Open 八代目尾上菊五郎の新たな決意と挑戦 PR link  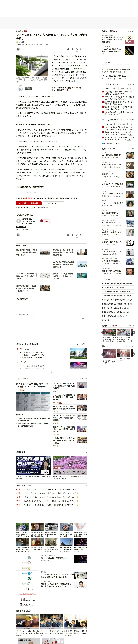[x=116, y=70]
